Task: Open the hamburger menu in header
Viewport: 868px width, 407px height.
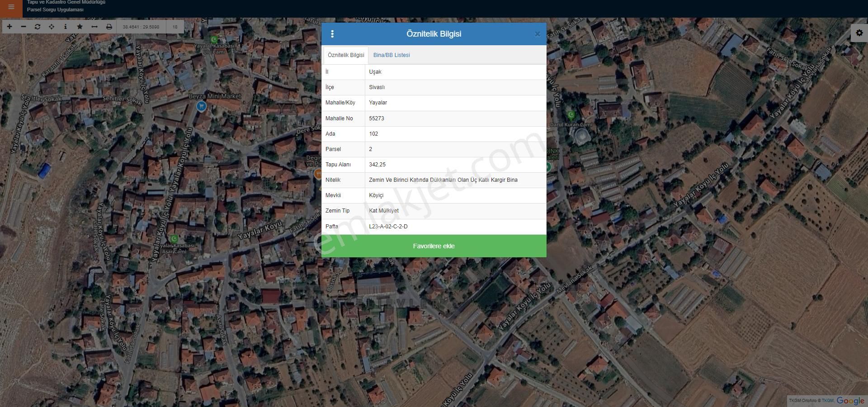Action: click(x=11, y=7)
